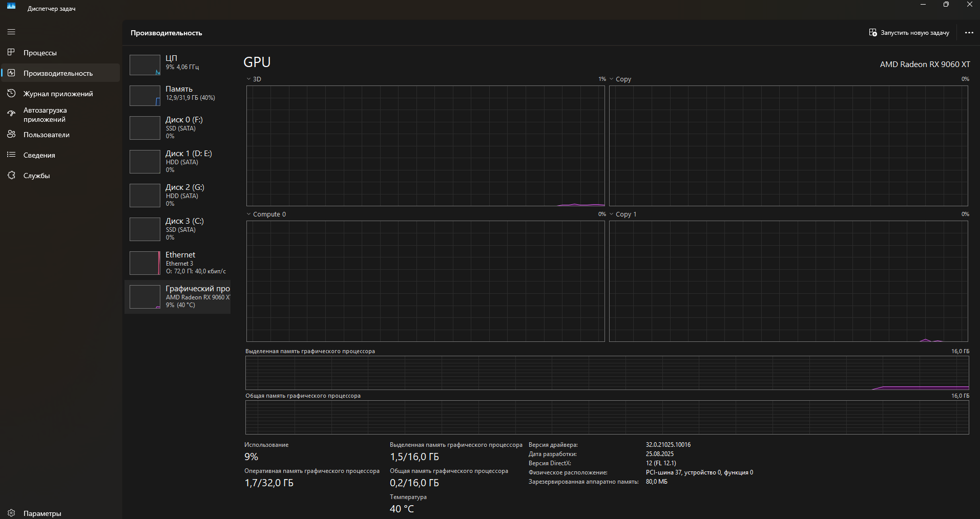Open the Copy 1 engine dropdown

(612, 214)
